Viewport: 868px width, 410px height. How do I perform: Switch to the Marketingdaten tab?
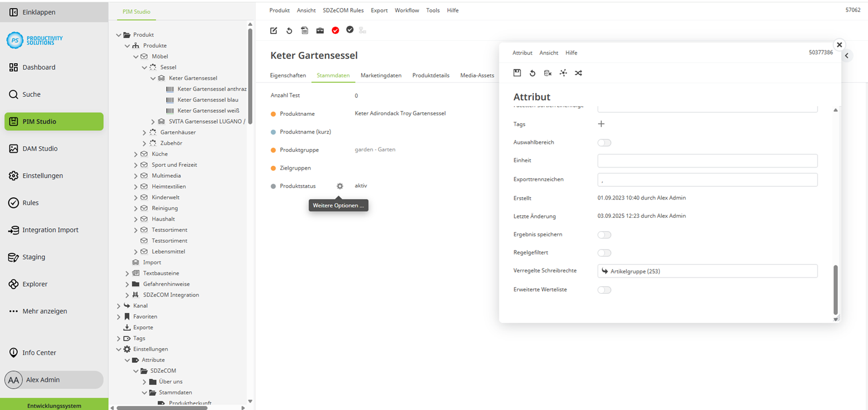(x=381, y=75)
